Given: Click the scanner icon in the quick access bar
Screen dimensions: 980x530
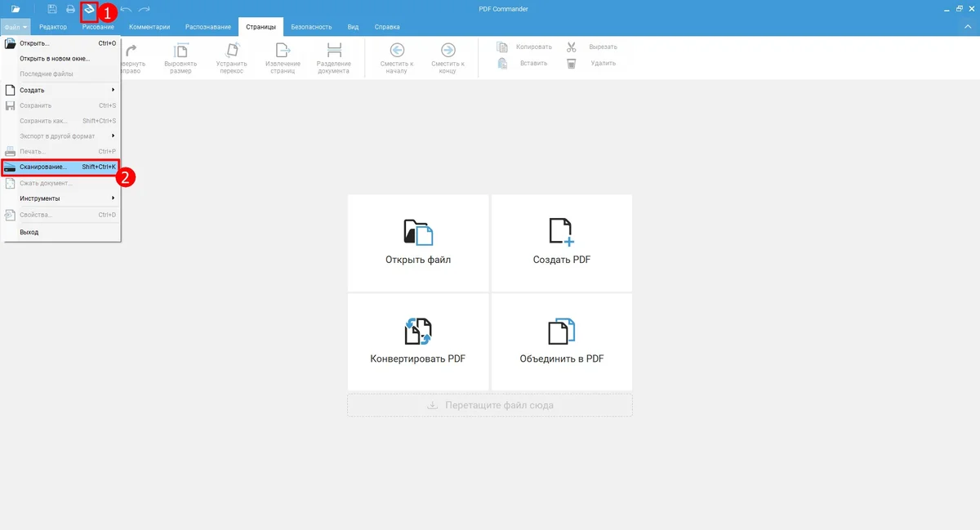Looking at the screenshot, I should pos(89,9).
